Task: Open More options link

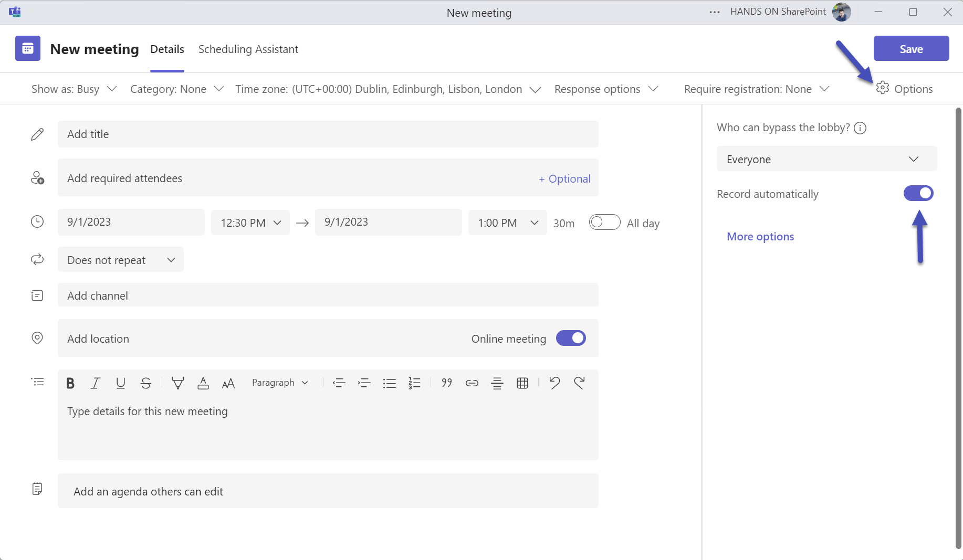Action: coord(760,236)
